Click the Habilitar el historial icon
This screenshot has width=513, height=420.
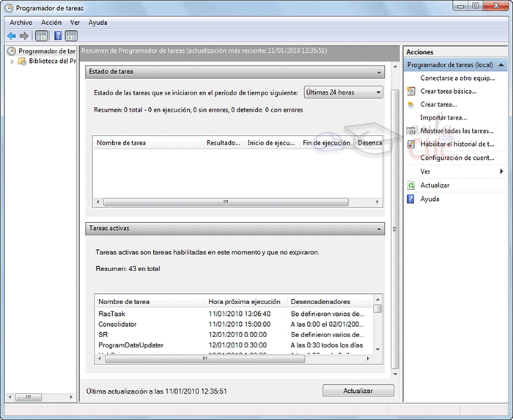411,144
